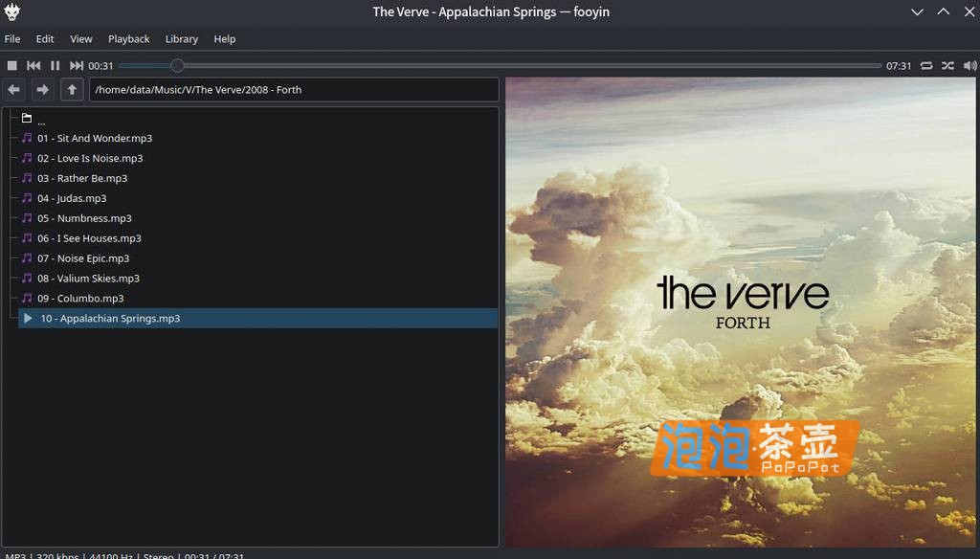Click the fooyin logo in the title bar
Image resolution: width=980 pixels, height=559 pixels.
(x=12, y=11)
